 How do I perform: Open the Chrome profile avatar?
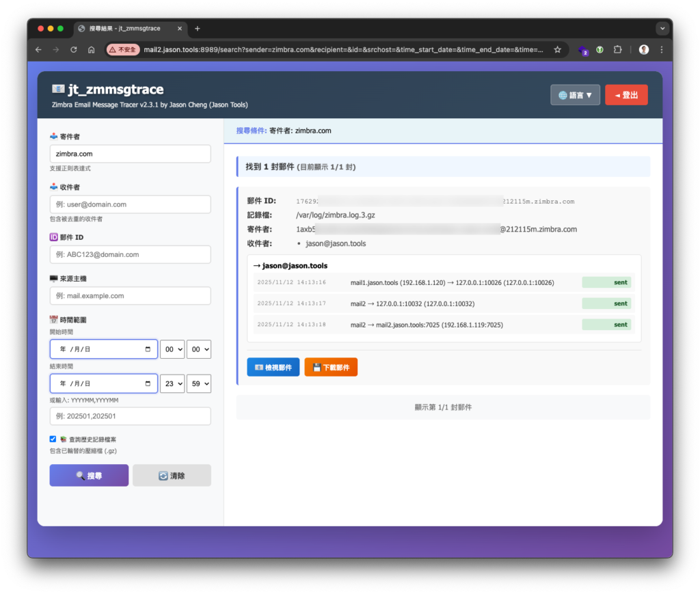644,50
